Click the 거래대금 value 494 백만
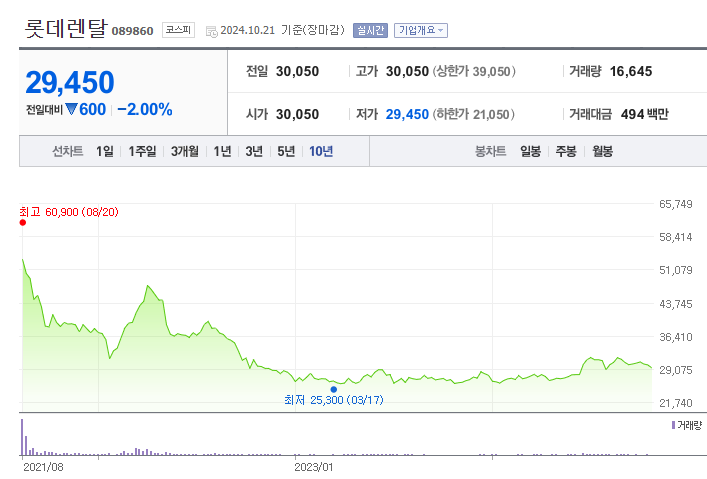 point(645,114)
